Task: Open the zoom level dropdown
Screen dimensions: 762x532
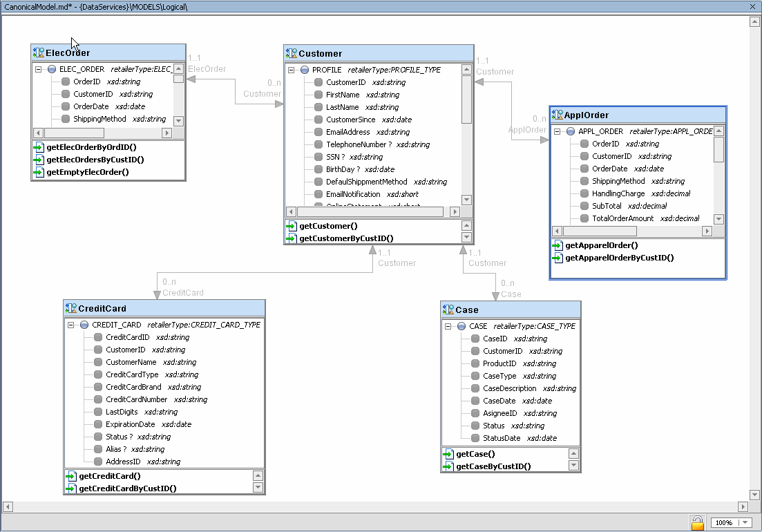Action: 745,522
